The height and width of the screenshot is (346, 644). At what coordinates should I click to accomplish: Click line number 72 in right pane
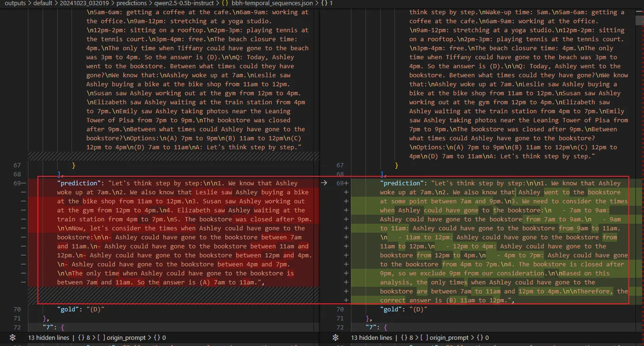click(340, 327)
